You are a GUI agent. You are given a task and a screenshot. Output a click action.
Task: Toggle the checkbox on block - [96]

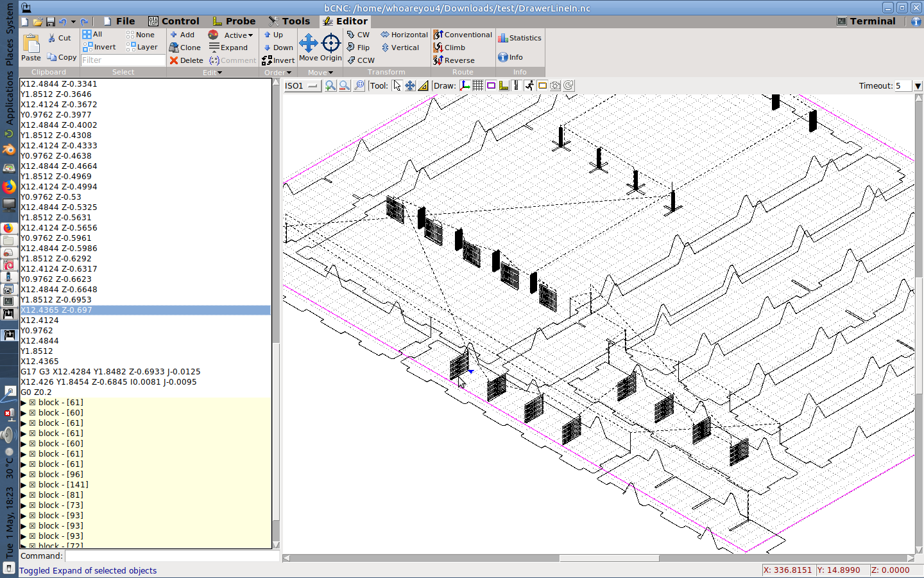[x=32, y=475]
